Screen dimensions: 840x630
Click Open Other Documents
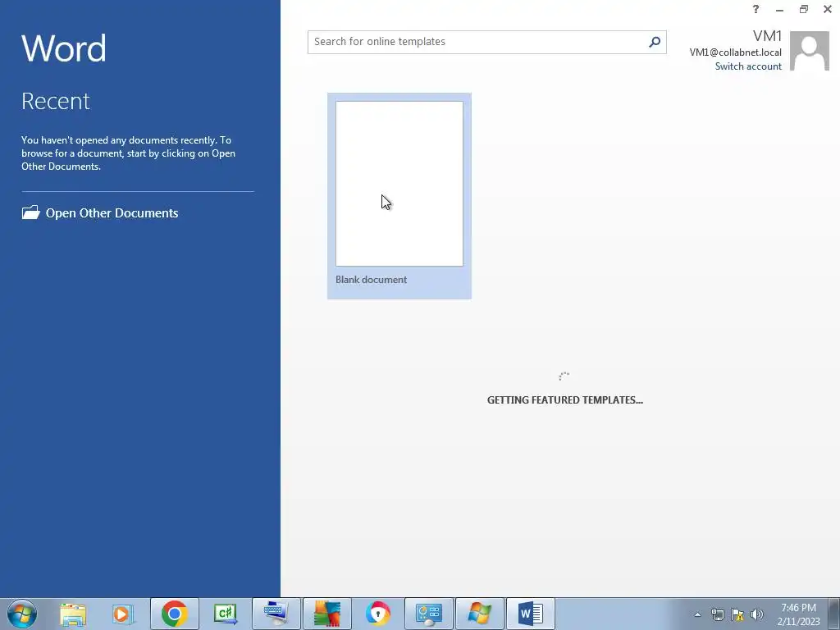99,212
